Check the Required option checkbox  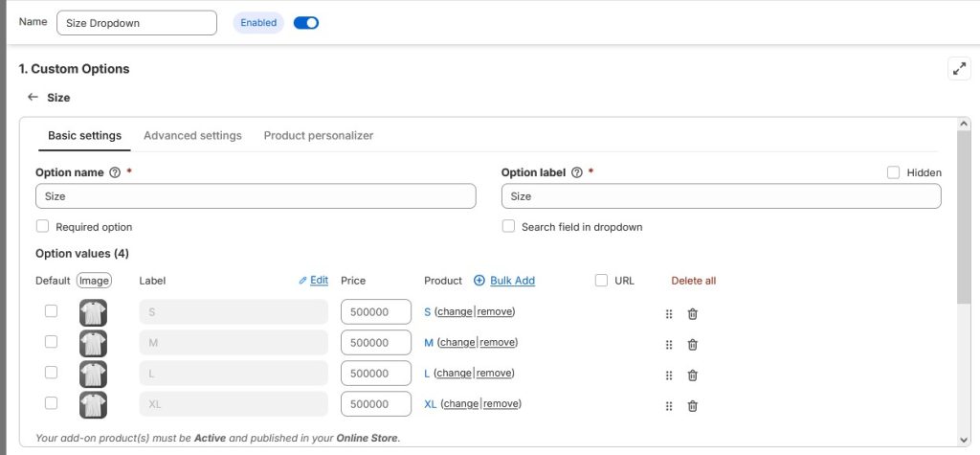42,227
